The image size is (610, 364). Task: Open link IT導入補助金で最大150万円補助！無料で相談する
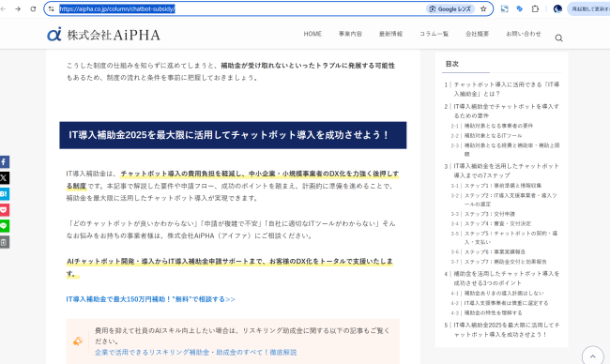click(150, 299)
